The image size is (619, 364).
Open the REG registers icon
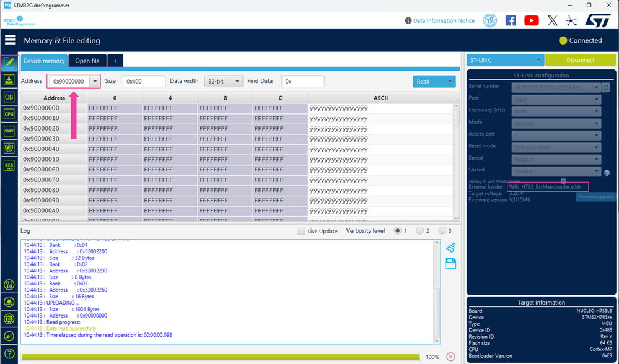pyautogui.click(x=9, y=165)
